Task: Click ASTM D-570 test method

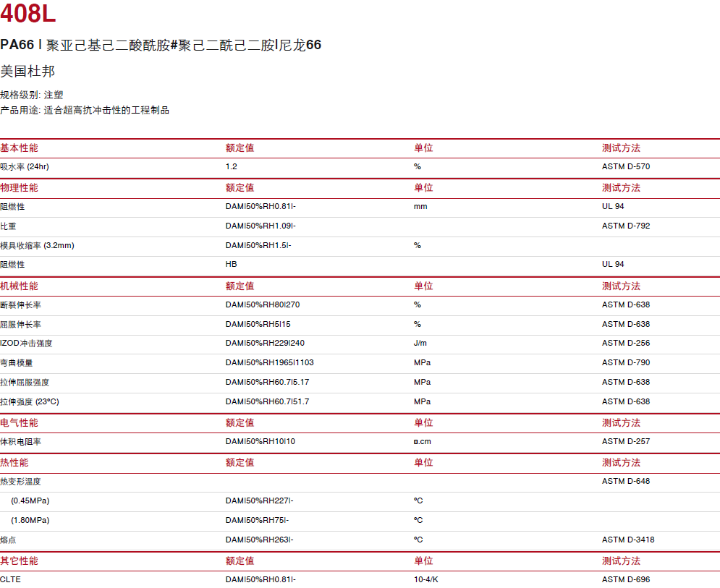Action: point(626,166)
